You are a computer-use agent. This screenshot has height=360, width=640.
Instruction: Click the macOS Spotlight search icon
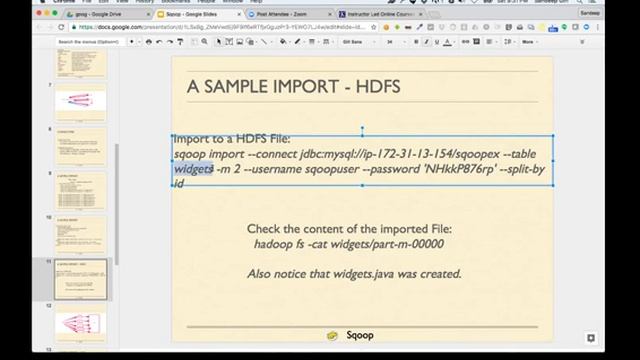(579, 2)
